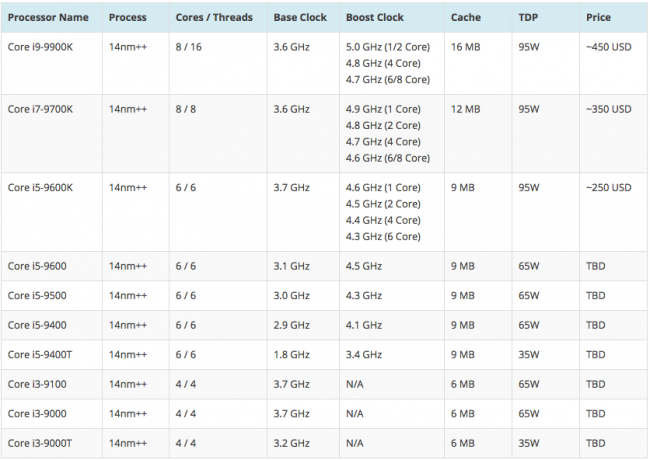Image resolution: width=650 pixels, height=460 pixels.
Task: Click the Core i3-9100 processor name
Action: [x=37, y=383]
